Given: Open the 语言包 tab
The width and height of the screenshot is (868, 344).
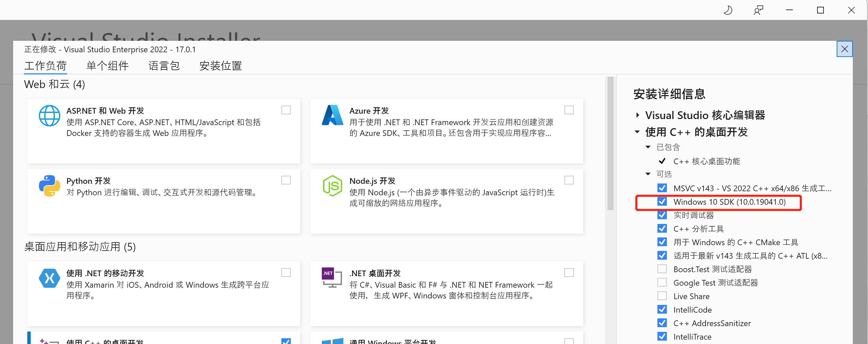Looking at the screenshot, I should (x=164, y=66).
